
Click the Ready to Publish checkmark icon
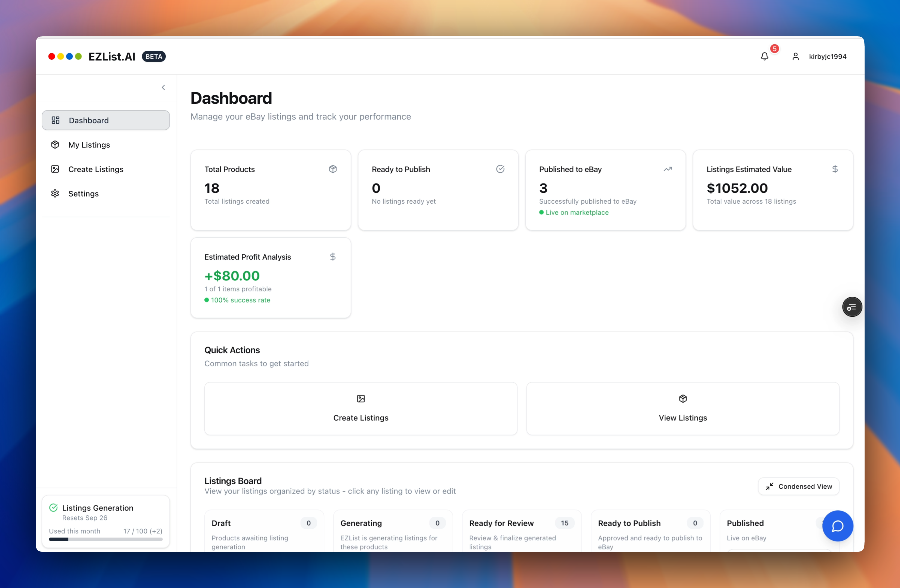click(500, 169)
